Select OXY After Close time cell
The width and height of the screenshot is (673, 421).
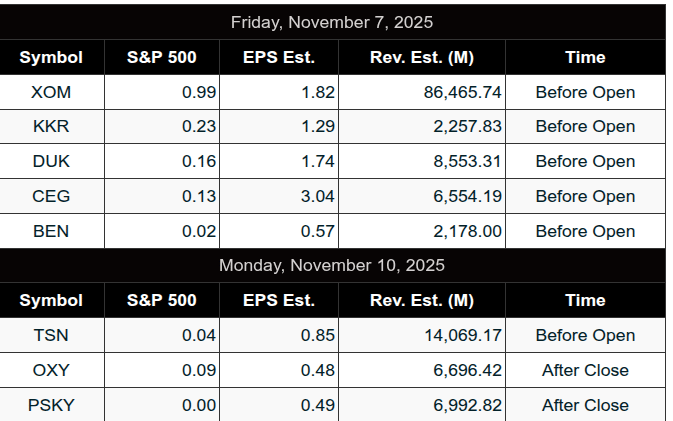(585, 371)
